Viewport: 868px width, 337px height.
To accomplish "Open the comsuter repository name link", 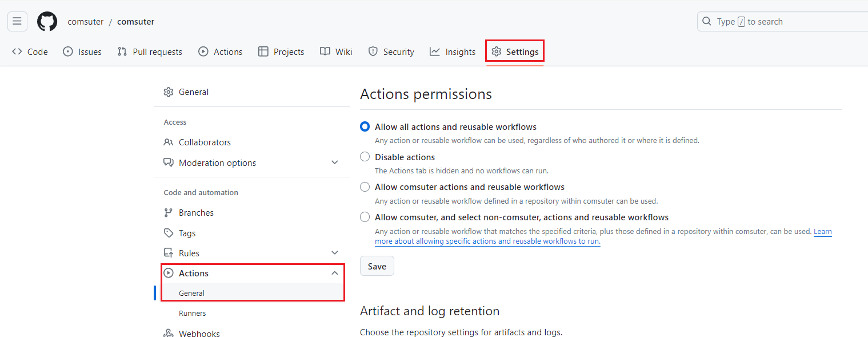I will click(x=136, y=22).
